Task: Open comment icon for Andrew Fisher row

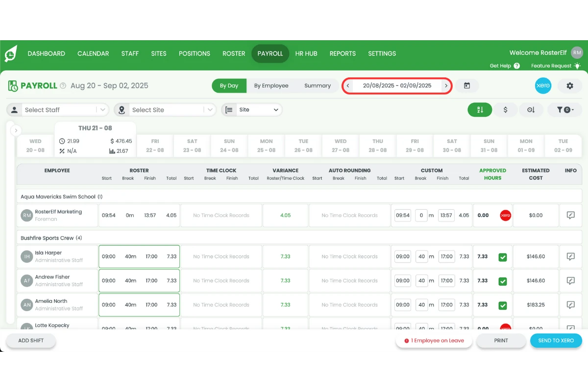Action: click(x=570, y=281)
